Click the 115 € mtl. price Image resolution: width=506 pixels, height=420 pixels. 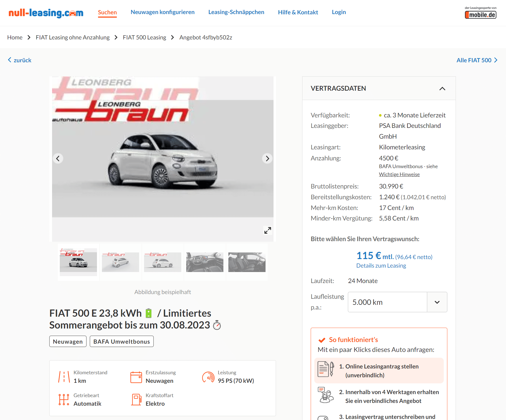375,256
